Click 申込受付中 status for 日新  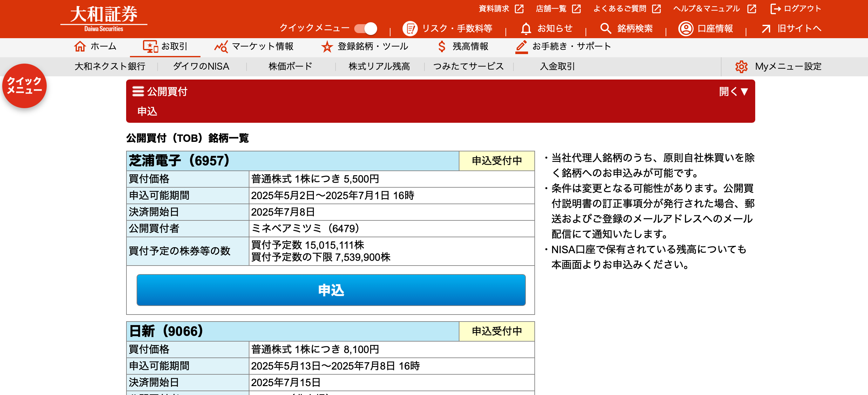[x=497, y=331]
